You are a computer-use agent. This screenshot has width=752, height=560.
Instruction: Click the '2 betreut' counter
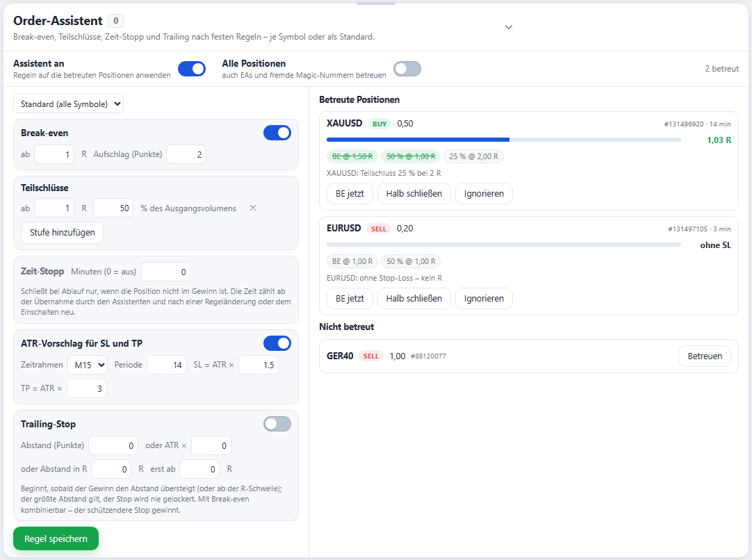pyautogui.click(x=722, y=69)
